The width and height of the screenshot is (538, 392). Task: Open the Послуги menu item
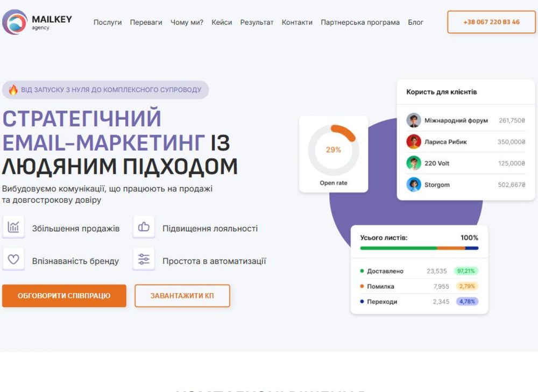(x=108, y=22)
